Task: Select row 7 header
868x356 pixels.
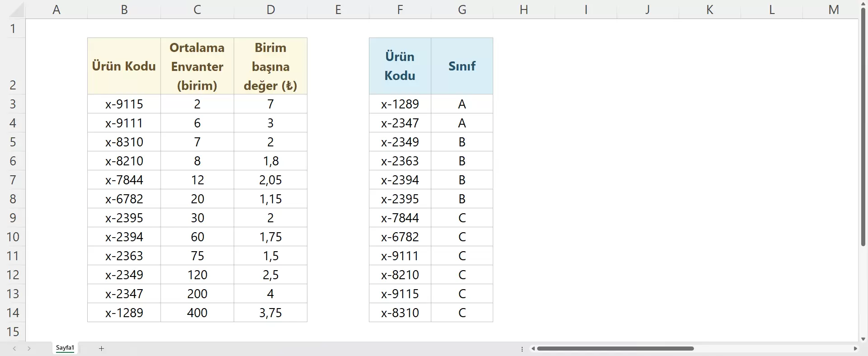Action: coord(13,180)
